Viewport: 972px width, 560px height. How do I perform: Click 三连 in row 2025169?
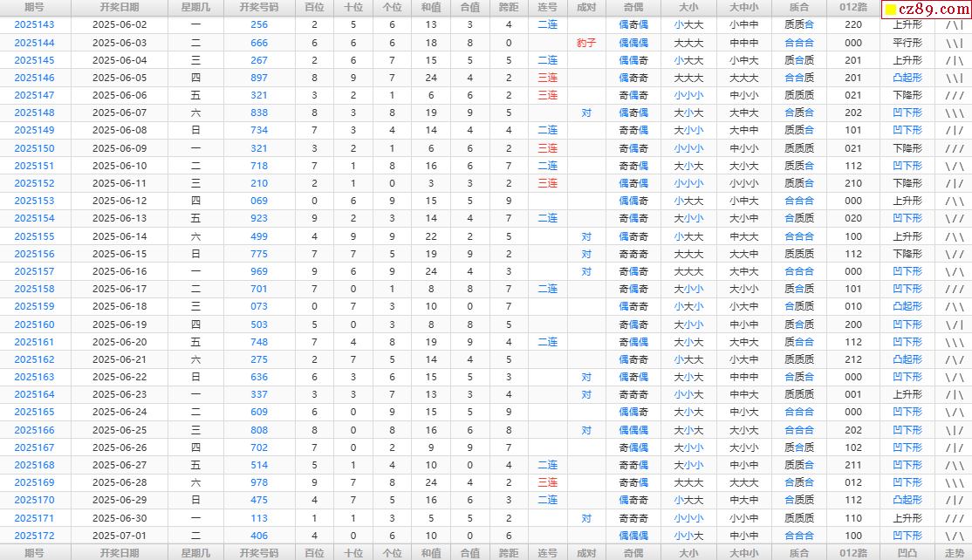pyautogui.click(x=547, y=482)
